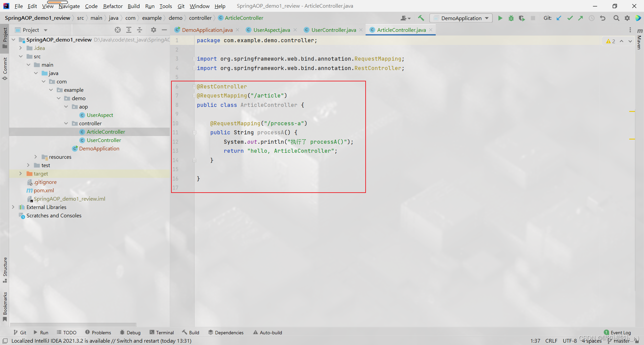Viewport: 644px width, 345px height.
Task: Open the Refactor menu
Action: (113, 6)
